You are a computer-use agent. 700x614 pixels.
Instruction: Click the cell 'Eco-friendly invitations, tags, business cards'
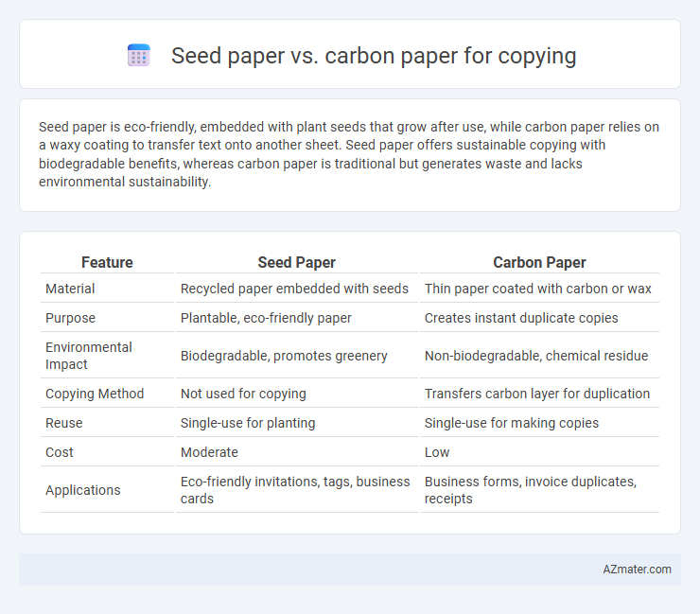296,490
